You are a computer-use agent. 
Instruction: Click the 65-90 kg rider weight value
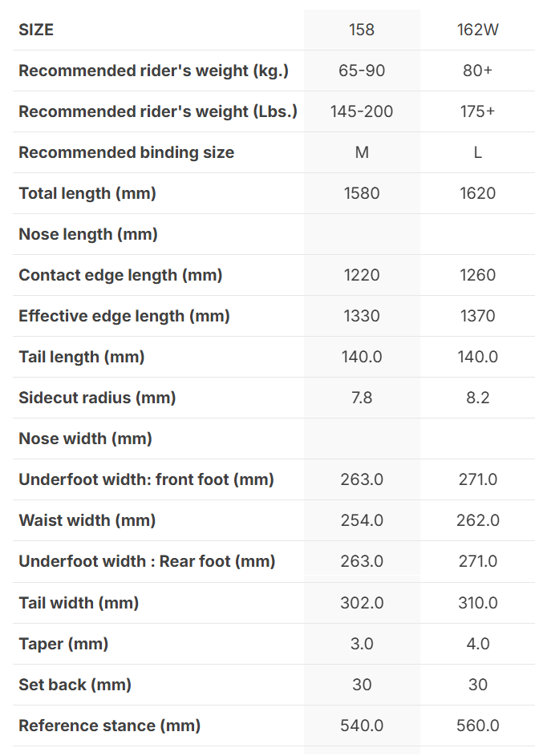362,71
